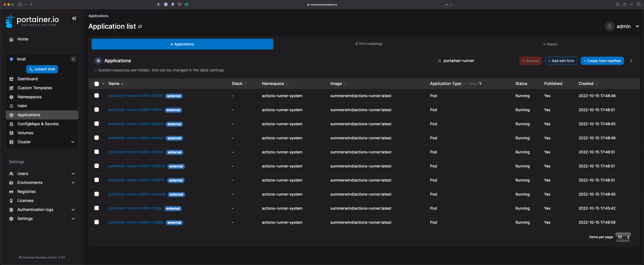Viewport: 644px width, 265px height.
Task: Expand all rows chevron in table header
Action: [x=103, y=84]
